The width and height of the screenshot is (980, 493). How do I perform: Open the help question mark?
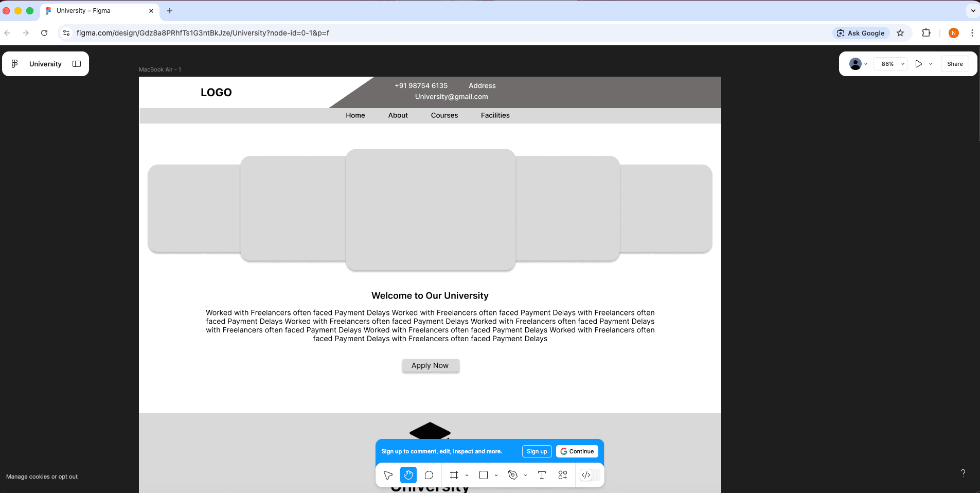[x=963, y=472]
